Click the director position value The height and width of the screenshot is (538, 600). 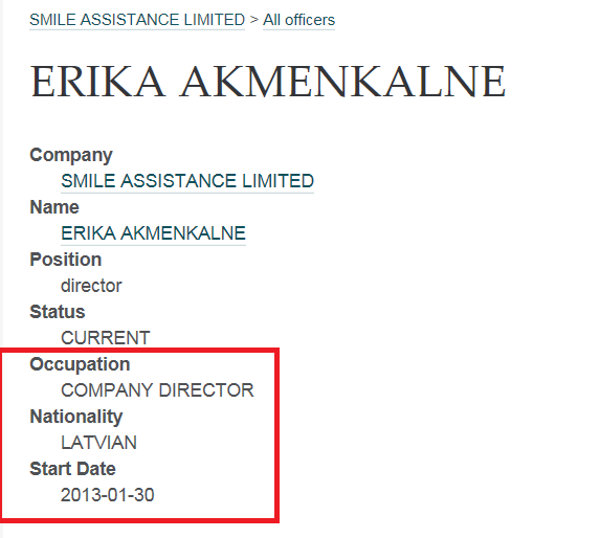(x=91, y=285)
